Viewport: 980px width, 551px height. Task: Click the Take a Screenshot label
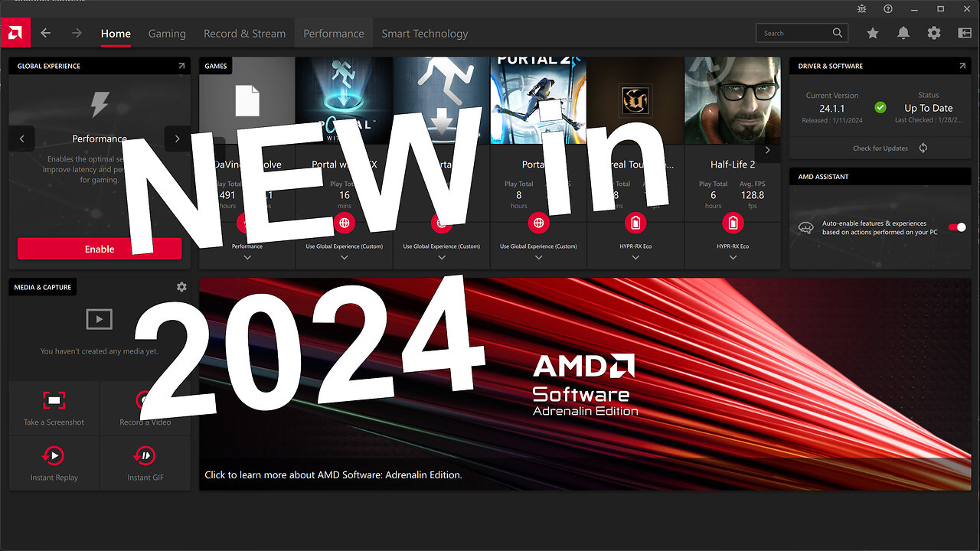pos(54,422)
